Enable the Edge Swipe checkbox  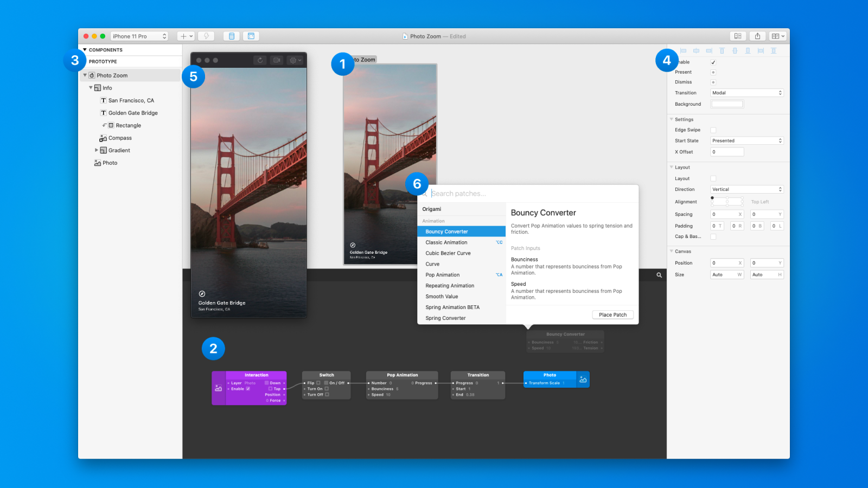click(x=713, y=130)
